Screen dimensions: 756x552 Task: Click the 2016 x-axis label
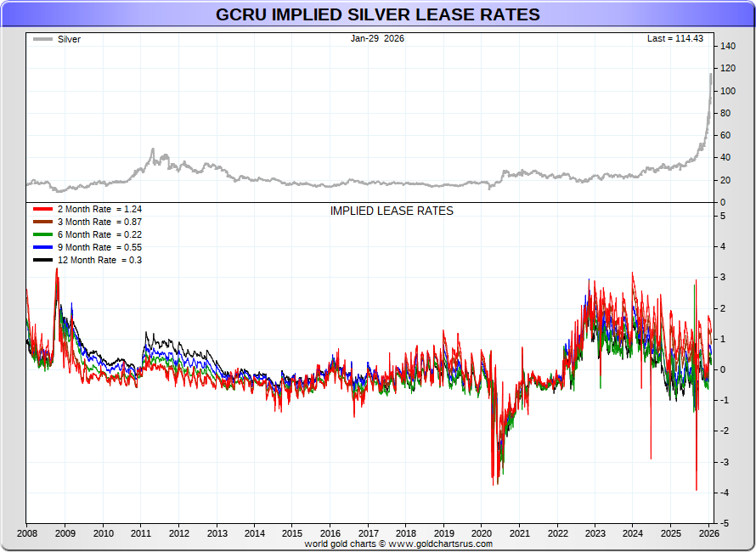pyautogui.click(x=330, y=533)
